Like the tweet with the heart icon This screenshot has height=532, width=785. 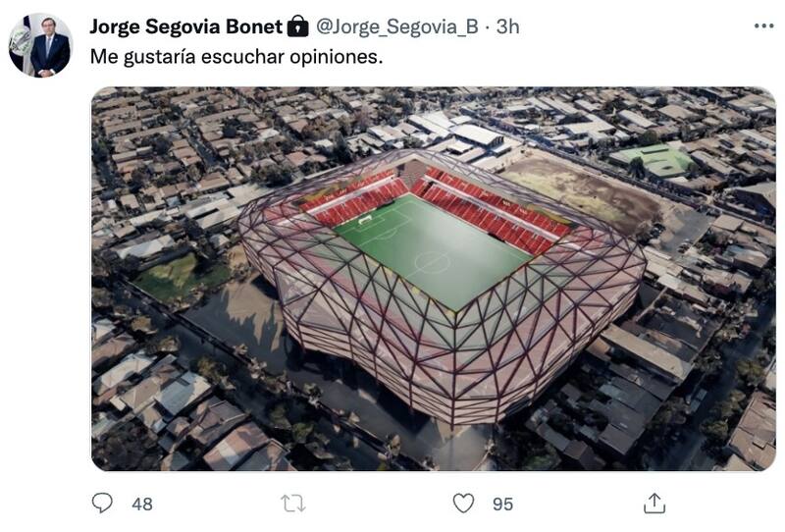(463, 504)
